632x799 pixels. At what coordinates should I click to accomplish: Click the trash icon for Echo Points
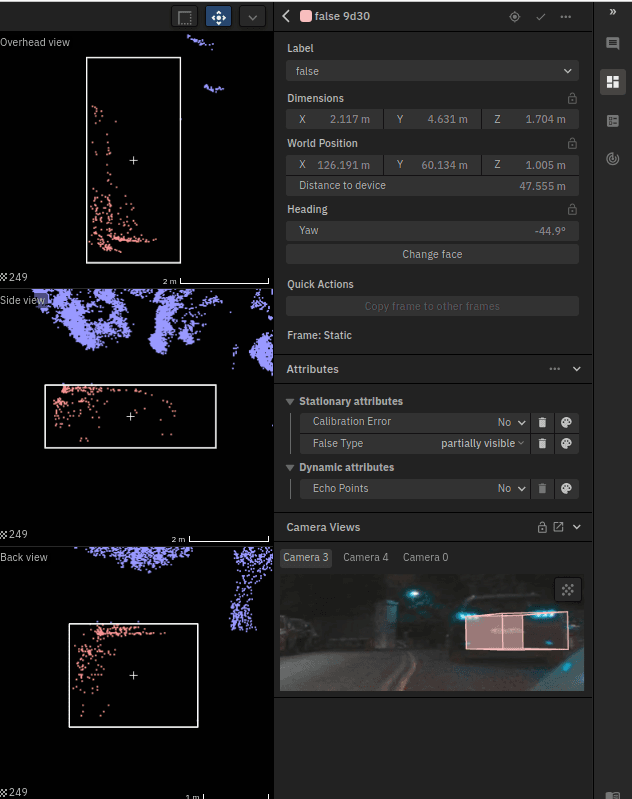[542, 489]
